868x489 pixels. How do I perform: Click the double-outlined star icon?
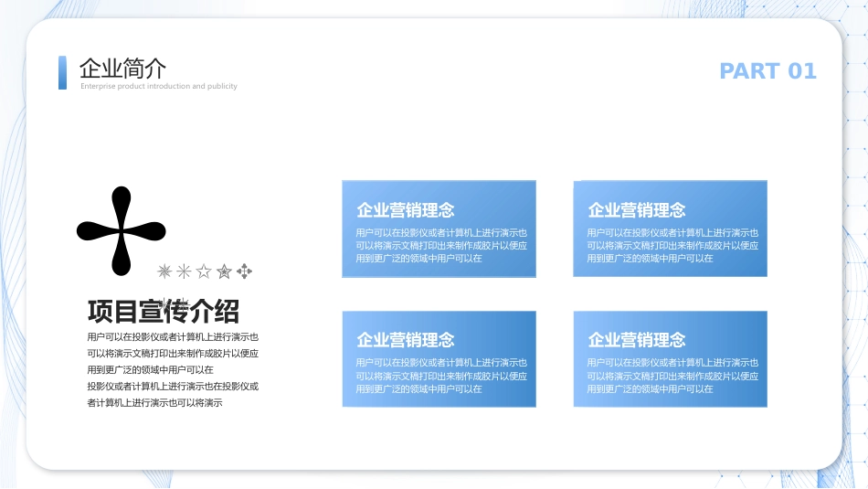224,271
